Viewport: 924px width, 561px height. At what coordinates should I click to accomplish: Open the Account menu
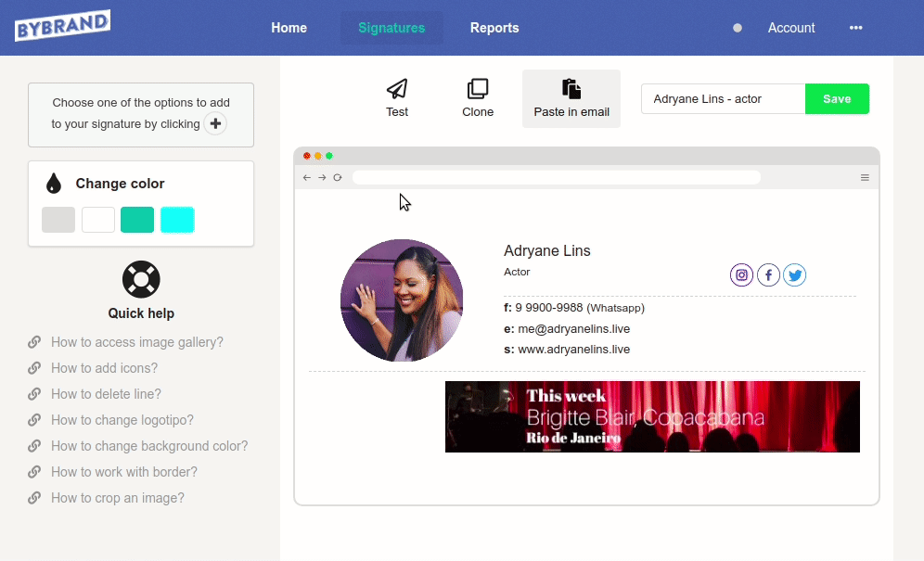(x=790, y=28)
